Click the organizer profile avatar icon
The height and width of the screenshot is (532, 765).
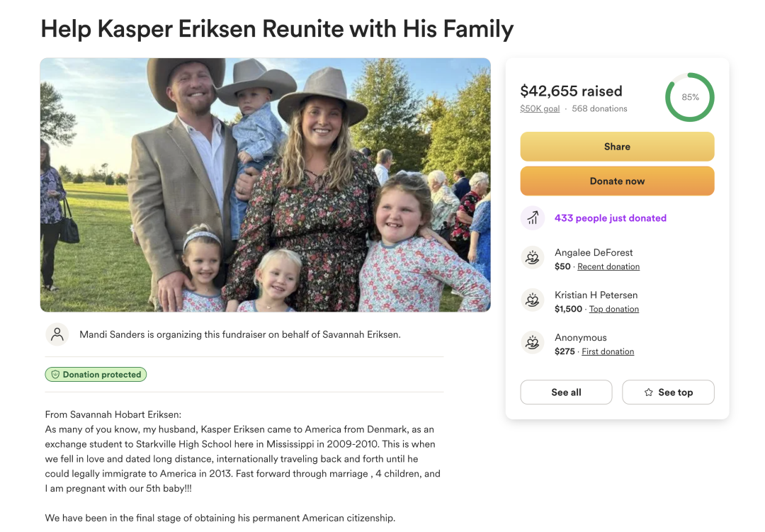57,334
